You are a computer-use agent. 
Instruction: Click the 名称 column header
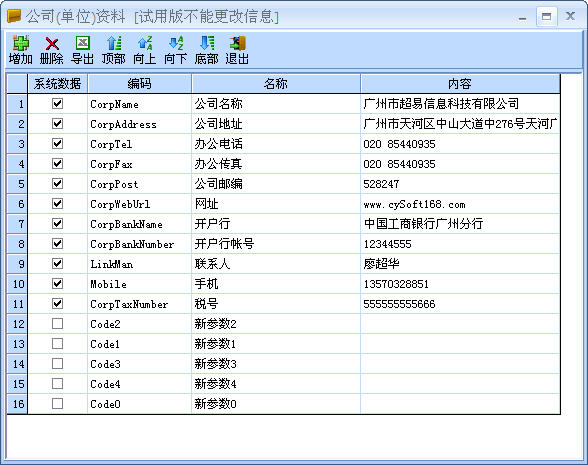(x=276, y=84)
